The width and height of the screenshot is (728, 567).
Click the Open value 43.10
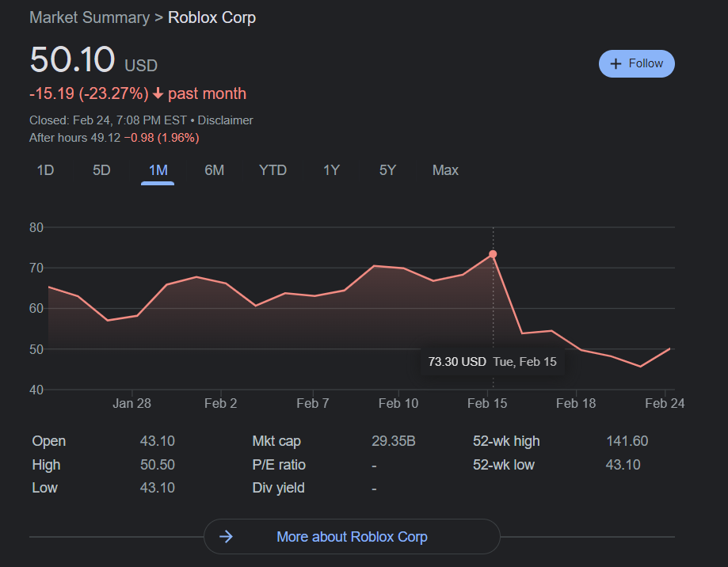click(158, 441)
